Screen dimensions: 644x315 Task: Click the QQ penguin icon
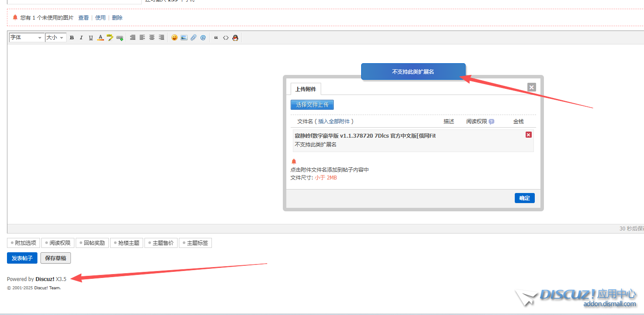point(235,38)
